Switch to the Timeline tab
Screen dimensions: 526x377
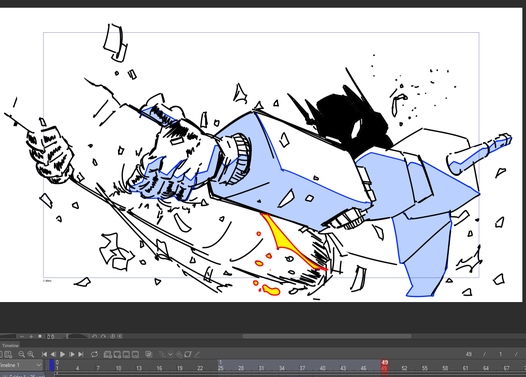tap(10, 345)
